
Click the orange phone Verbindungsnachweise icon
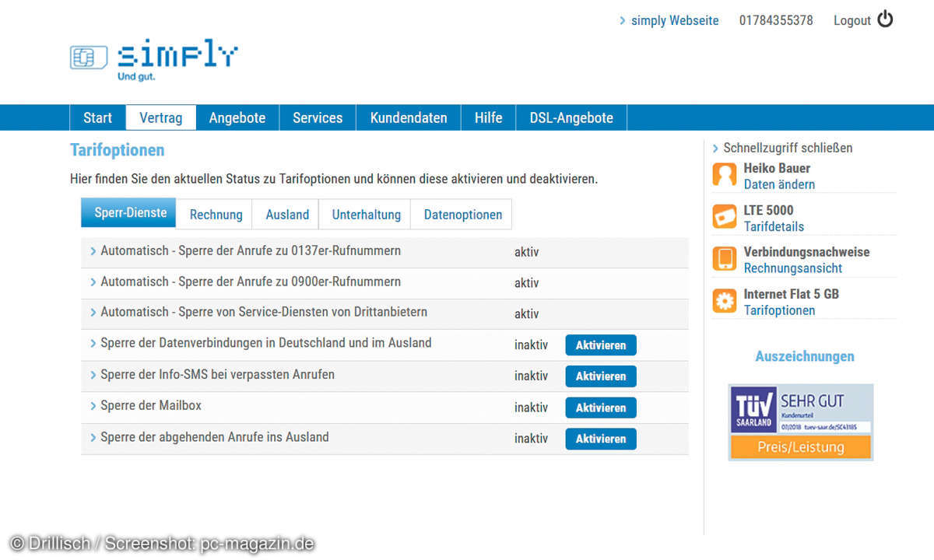[x=724, y=259]
